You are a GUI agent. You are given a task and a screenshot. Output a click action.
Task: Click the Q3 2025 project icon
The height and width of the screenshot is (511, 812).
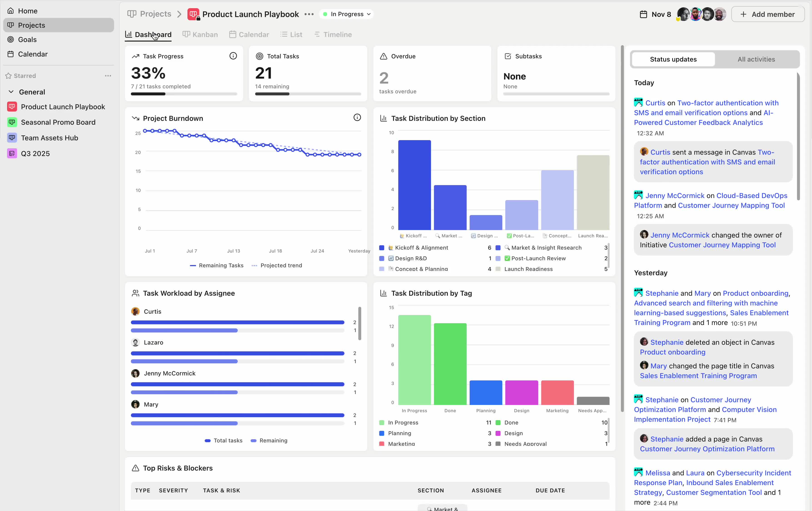coord(12,153)
